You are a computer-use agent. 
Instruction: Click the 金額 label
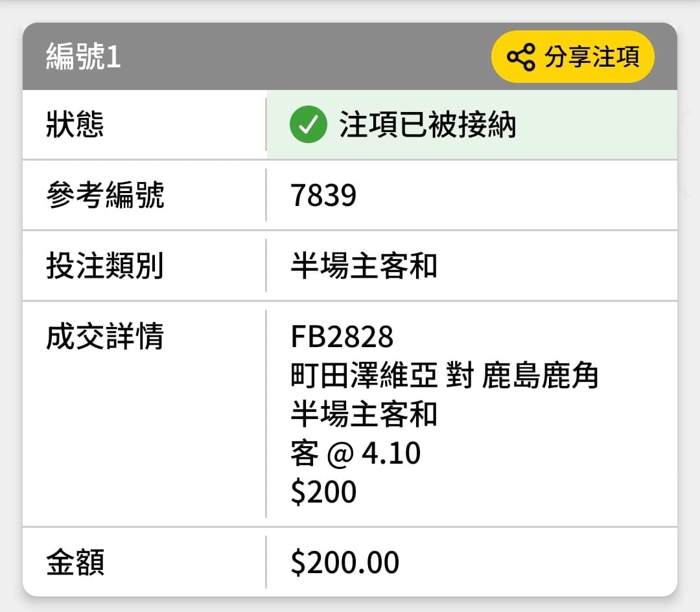pyautogui.click(x=75, y=562)
